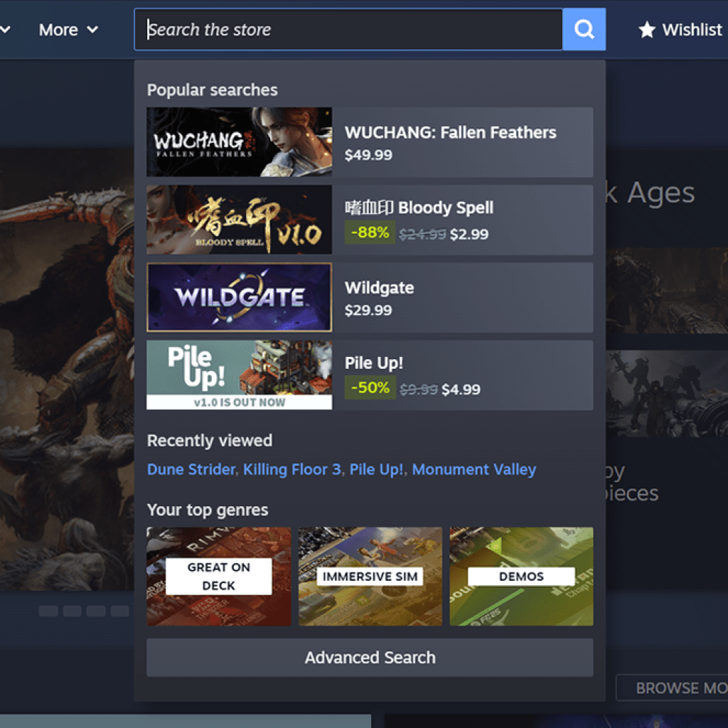The width and height of the screenshot is (728, 728).
Task: Open the GREAT ON DECK genre tile
Action: pos(218,577)
